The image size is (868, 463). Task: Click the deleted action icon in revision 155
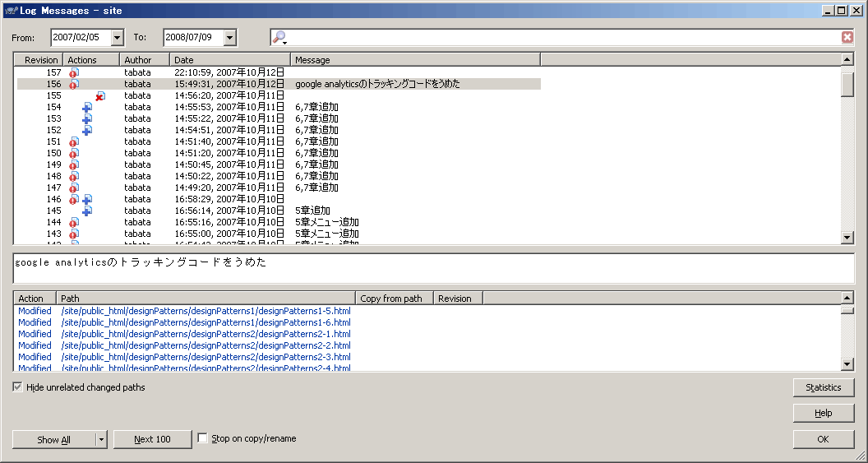tap(100, 96)
